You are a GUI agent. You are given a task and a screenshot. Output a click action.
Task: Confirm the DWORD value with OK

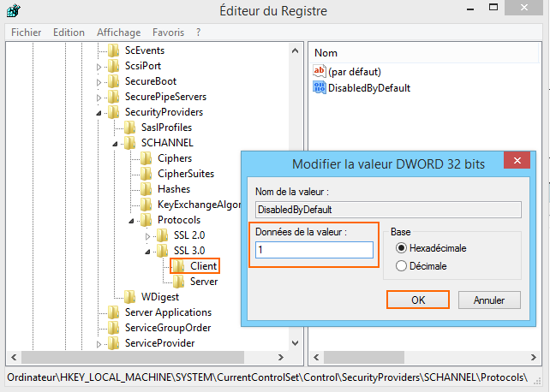coord(418,300)
